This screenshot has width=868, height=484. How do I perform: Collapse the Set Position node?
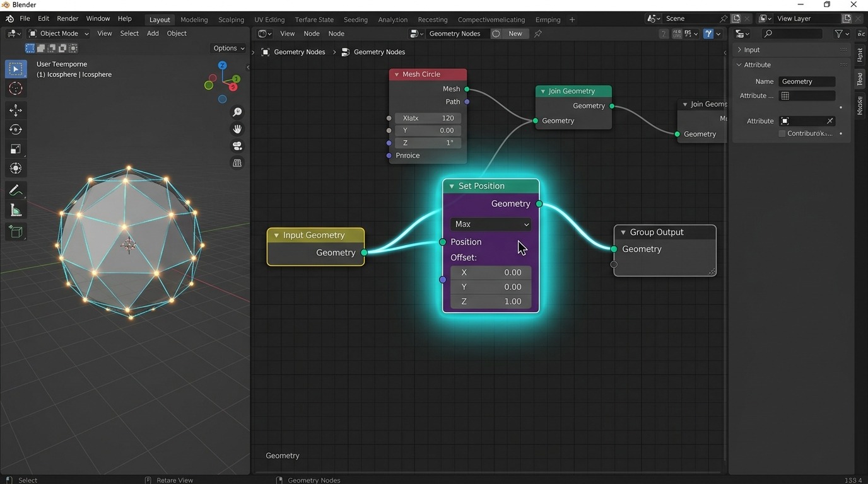(x=452, y=186)
